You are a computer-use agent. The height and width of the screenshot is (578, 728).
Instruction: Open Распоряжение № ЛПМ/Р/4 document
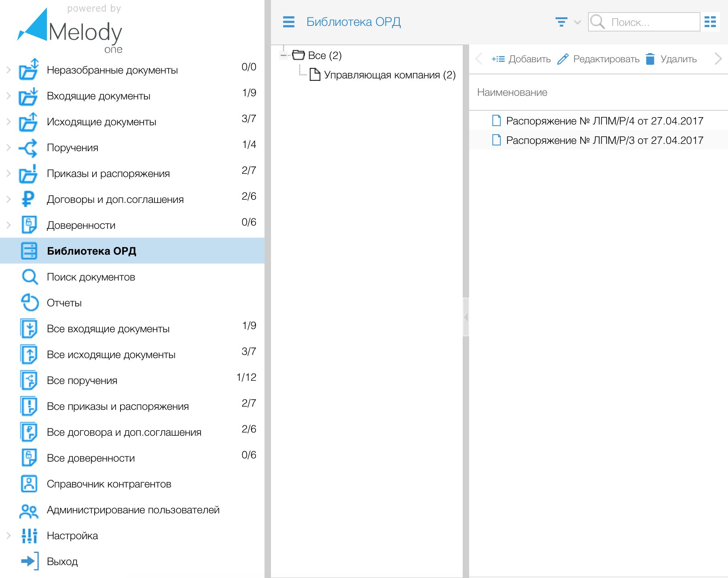coord(604,121)
